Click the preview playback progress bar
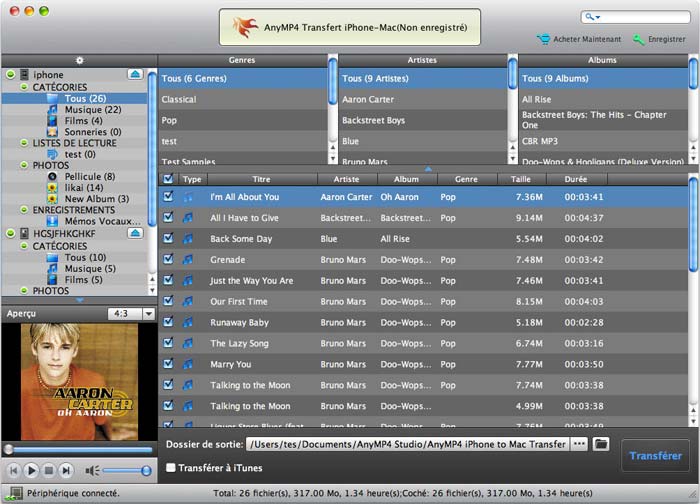Viewport: 700px width, 504px height. coord(78,449)
